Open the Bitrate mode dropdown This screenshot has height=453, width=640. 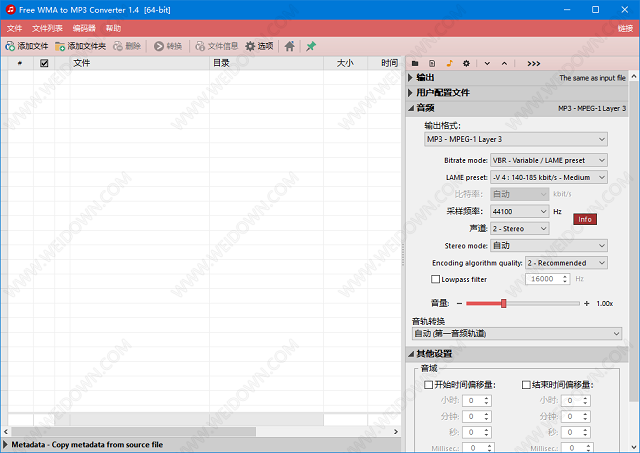(x=549, y=160)
